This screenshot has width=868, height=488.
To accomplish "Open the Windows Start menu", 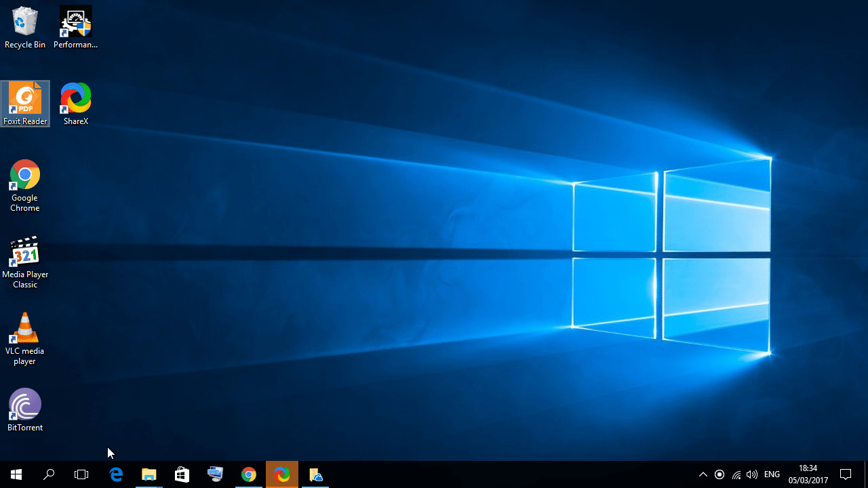I will coord(16,474).
